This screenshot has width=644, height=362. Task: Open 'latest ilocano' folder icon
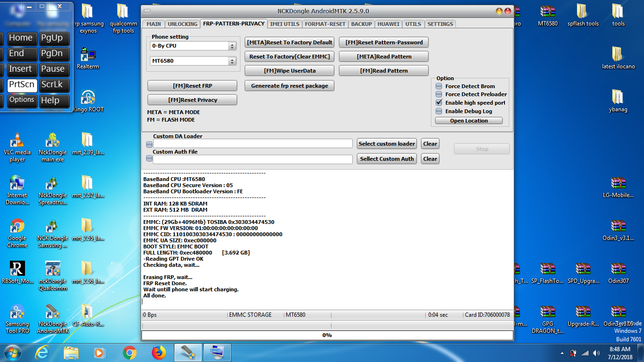click(x=619, y=58)
